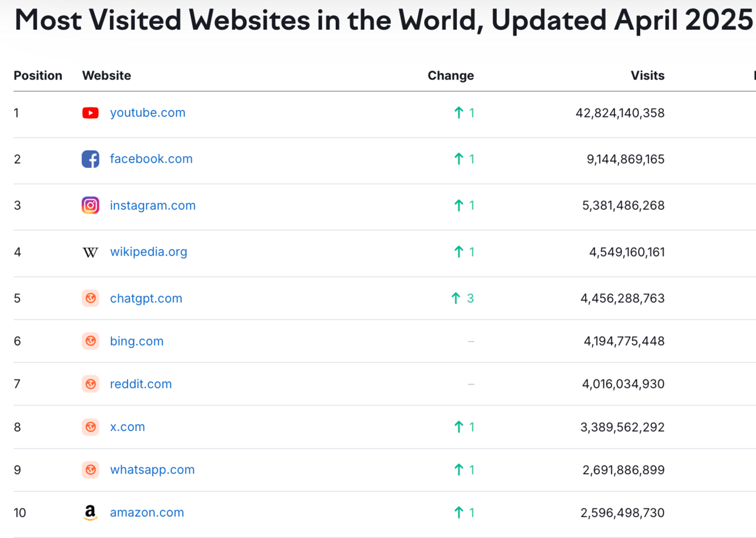Click position number 5 in the chatgpt.com row
756x538 pixels.
17,298
